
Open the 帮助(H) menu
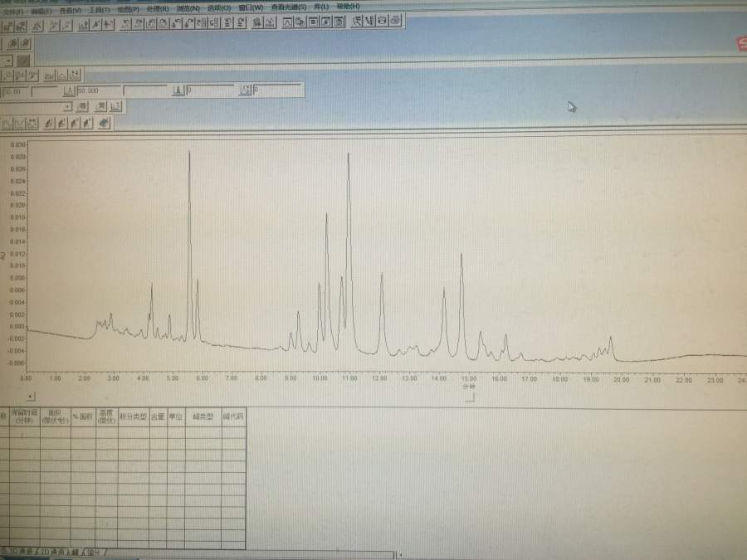pos(349,7)
